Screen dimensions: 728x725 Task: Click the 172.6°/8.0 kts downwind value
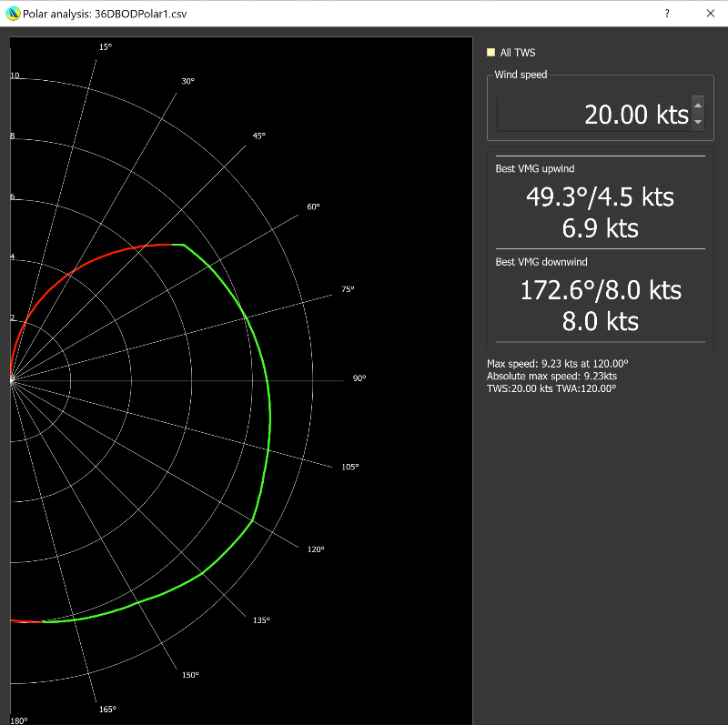click(601, 290)
